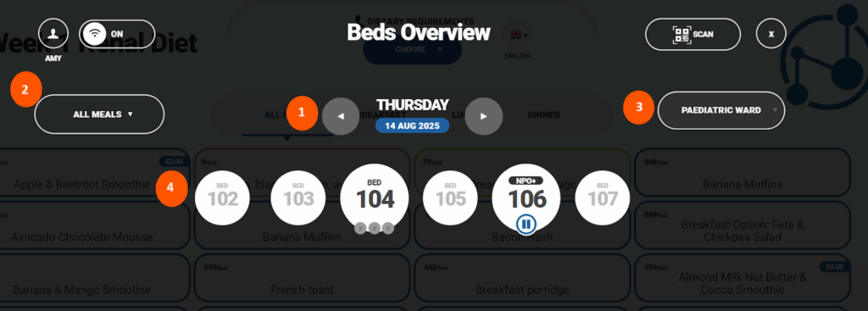
Task: Go to the previous day arrow
Action: pos(341,115)
